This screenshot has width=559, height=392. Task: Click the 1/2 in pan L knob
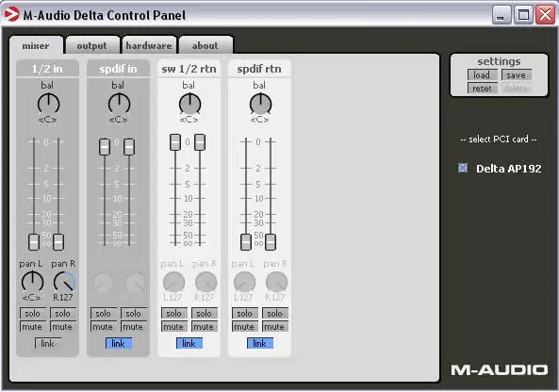point(32,282)
